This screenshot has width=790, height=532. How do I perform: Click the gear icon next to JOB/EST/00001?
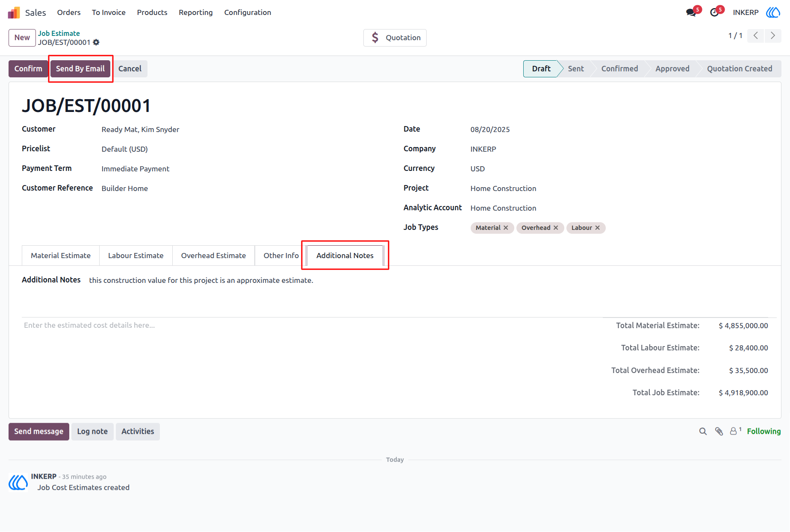[x=96, y=42]
